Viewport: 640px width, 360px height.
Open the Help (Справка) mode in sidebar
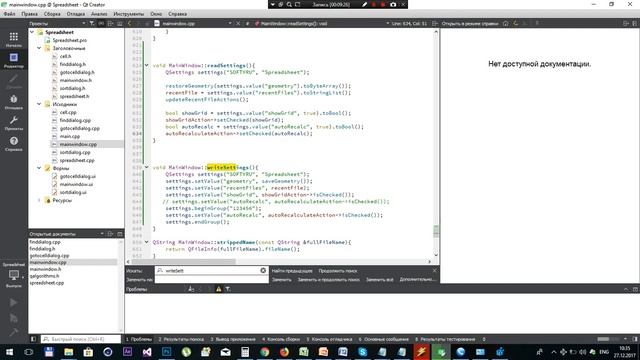[13, 144]
